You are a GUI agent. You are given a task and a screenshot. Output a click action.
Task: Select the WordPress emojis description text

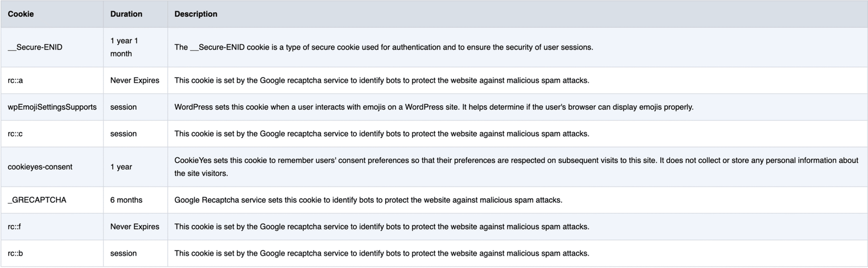(433, 107)
